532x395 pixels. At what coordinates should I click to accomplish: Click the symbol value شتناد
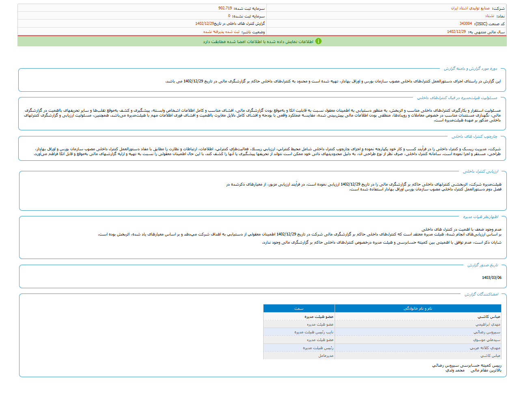point(489,16)
